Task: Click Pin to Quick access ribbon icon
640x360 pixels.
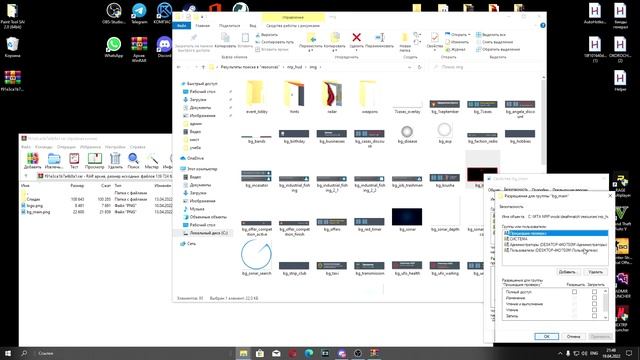Action: click(194, 38)
